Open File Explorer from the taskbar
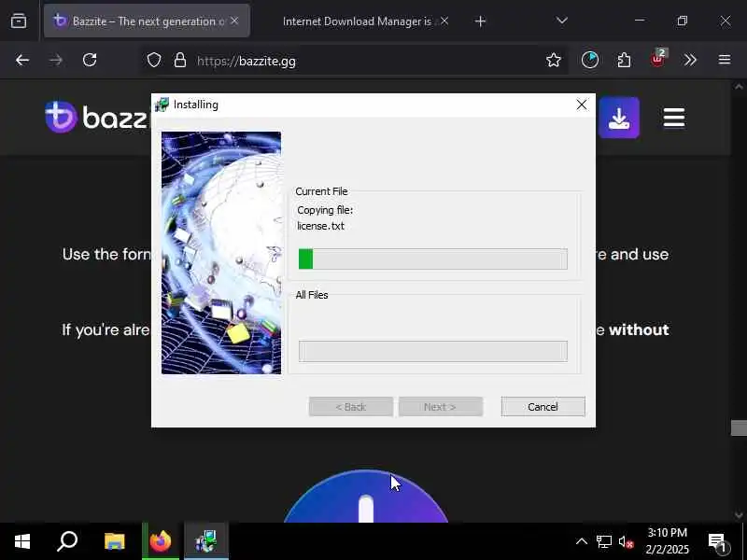The height and width of the screenshot is (560, 747). click(x=114, y=541)
